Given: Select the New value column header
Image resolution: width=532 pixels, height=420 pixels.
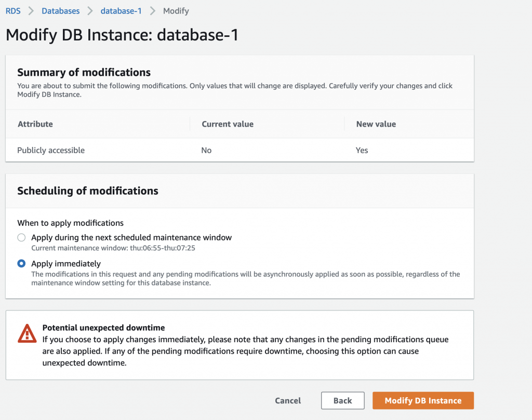Looking at the screenshot, I should 376,124.
